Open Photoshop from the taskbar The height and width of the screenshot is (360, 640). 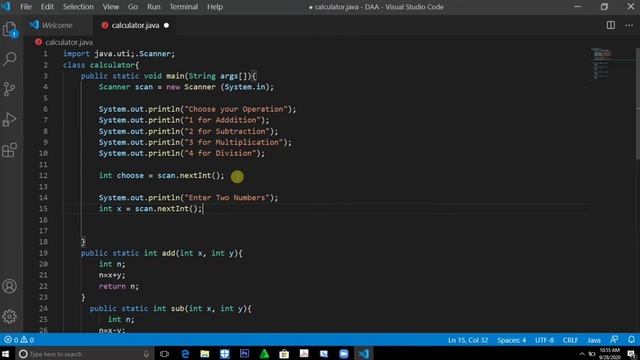point(244,353)
